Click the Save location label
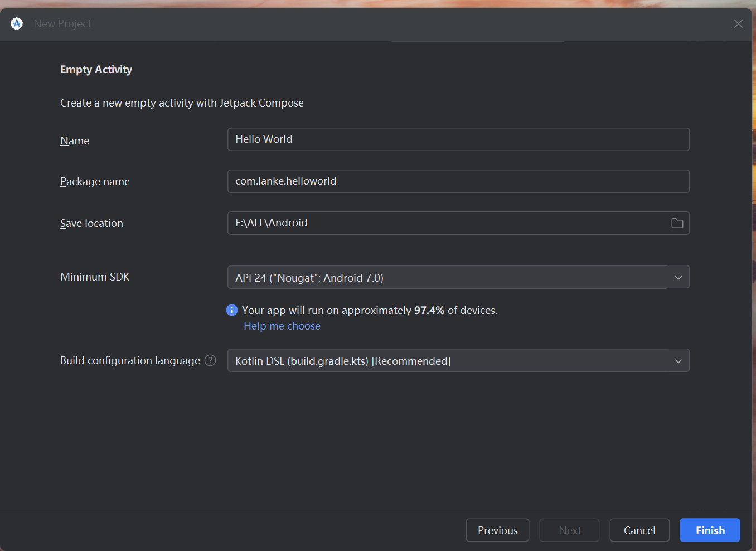 (x=91, y=223)
